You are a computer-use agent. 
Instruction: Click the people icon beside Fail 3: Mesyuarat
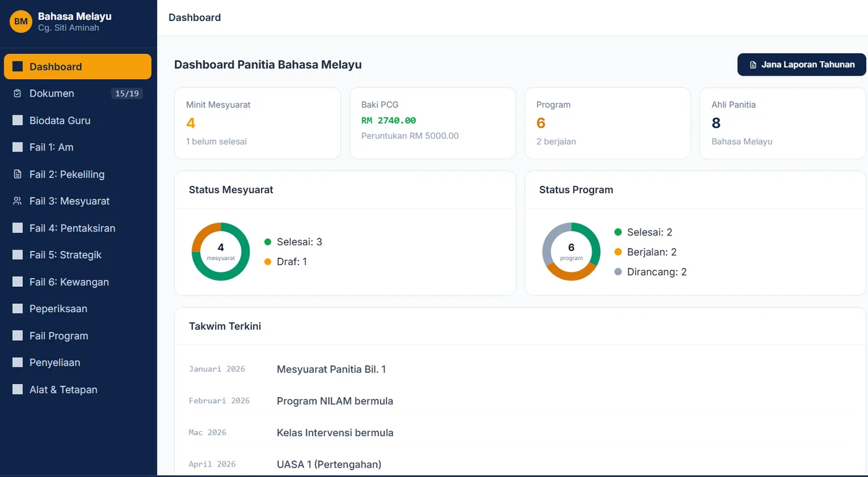point(17,201)
